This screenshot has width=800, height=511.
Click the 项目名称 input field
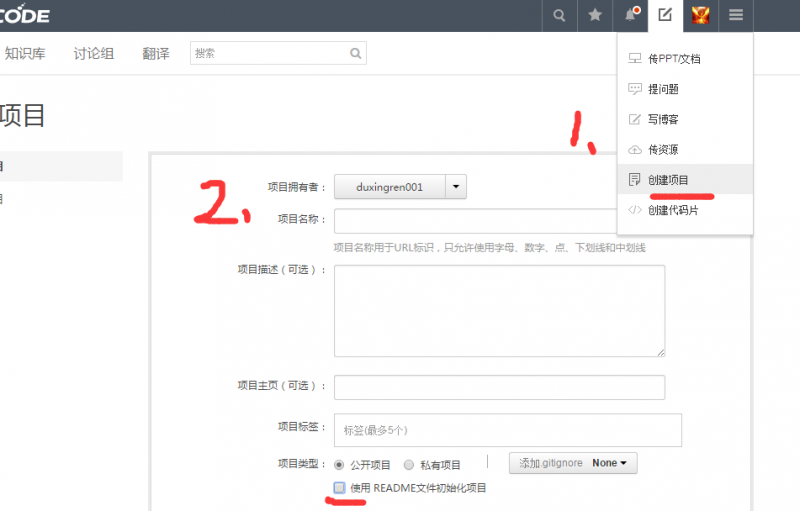click(x=475, y=221)
